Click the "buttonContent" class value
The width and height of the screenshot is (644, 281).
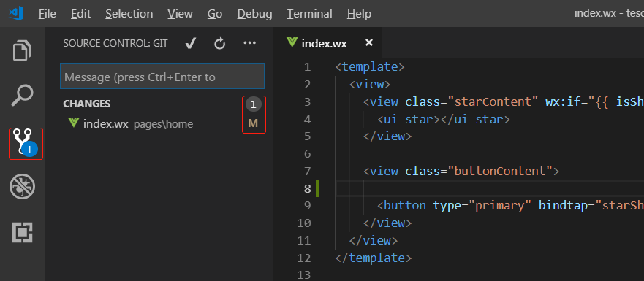(x=500, y=171)
